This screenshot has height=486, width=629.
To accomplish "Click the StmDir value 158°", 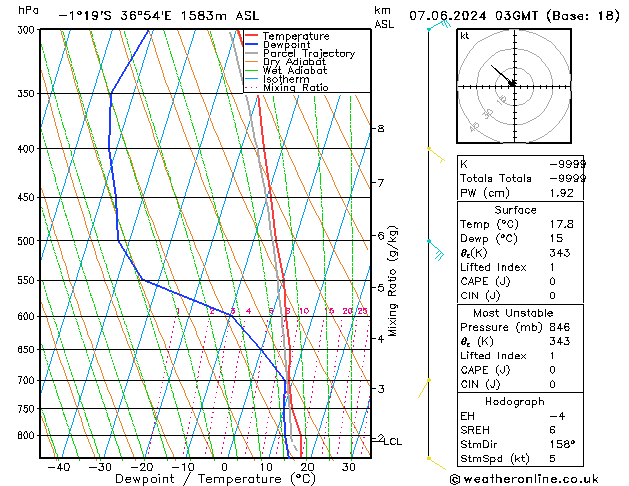I will [x=562, y=445].
